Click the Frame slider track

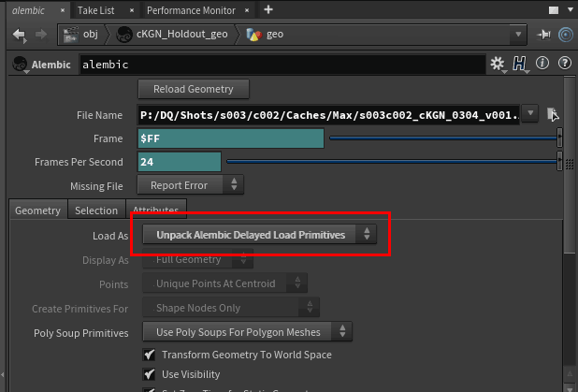443,138
